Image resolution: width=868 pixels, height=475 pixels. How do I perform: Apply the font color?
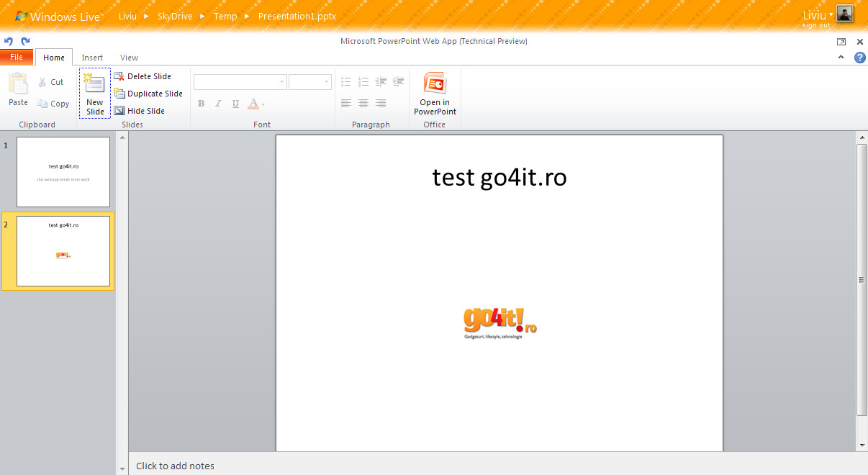coord(253,104)
